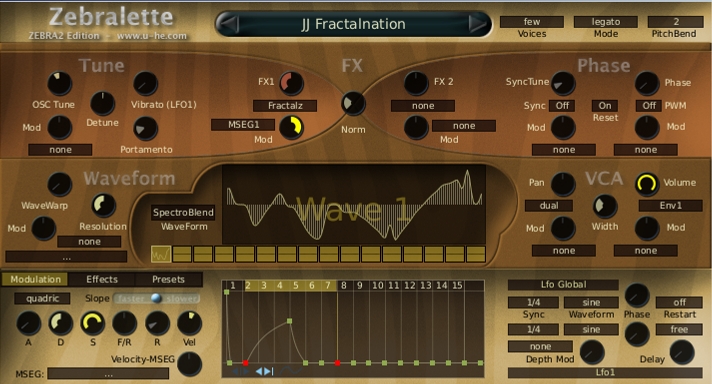This screenshot has height=384, width=712.
Task: Toggle the Reset On switch
Action: [x=605, y=106]
